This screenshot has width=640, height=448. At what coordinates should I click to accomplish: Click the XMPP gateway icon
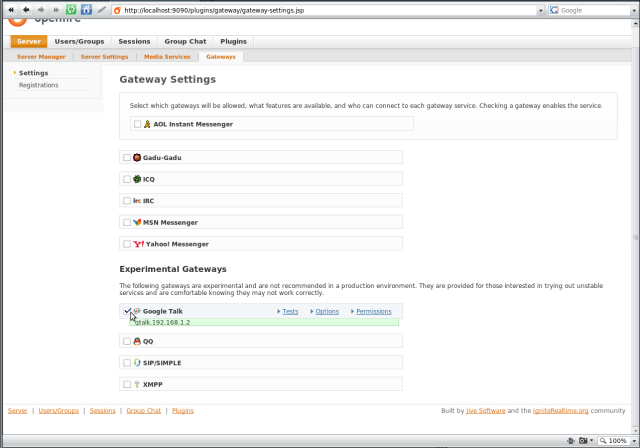(137, 384)
